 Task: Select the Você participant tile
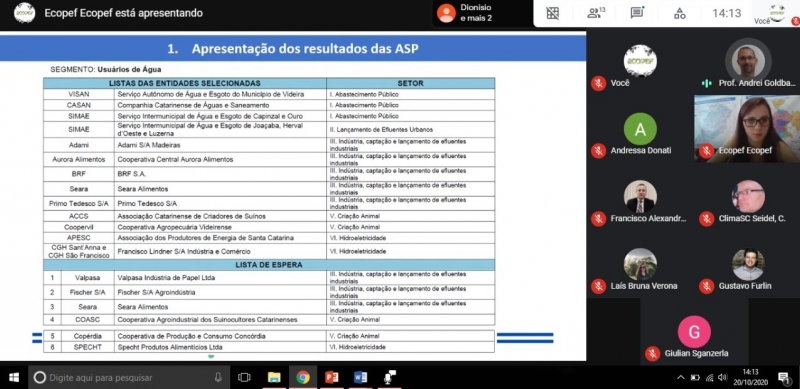click(x=640, y=61)
